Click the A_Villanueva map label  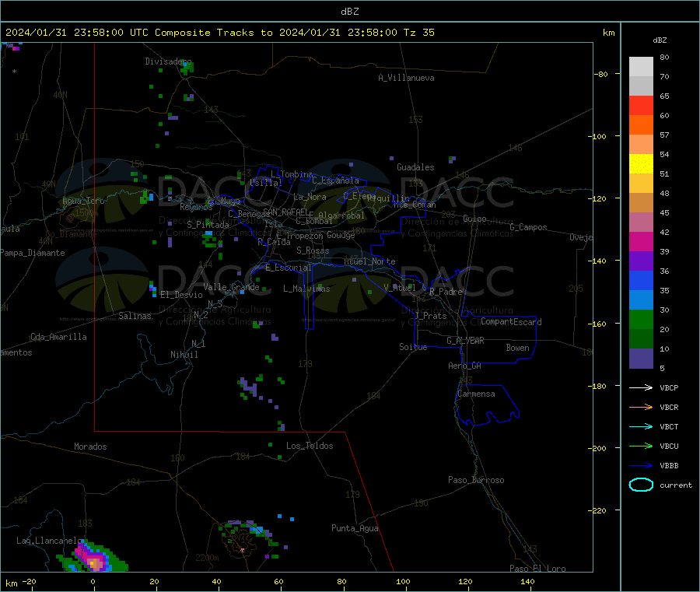pos(406,78)
